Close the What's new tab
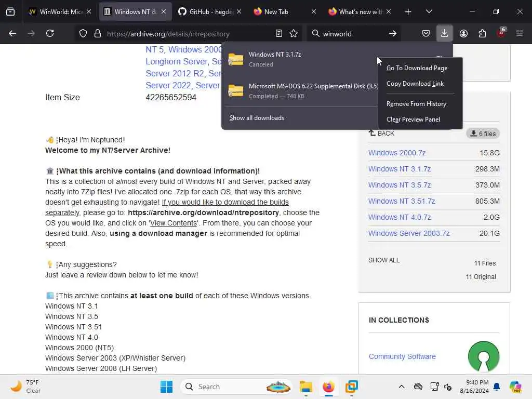This screenshot has width=532, height=399. [x=389, y=11]
